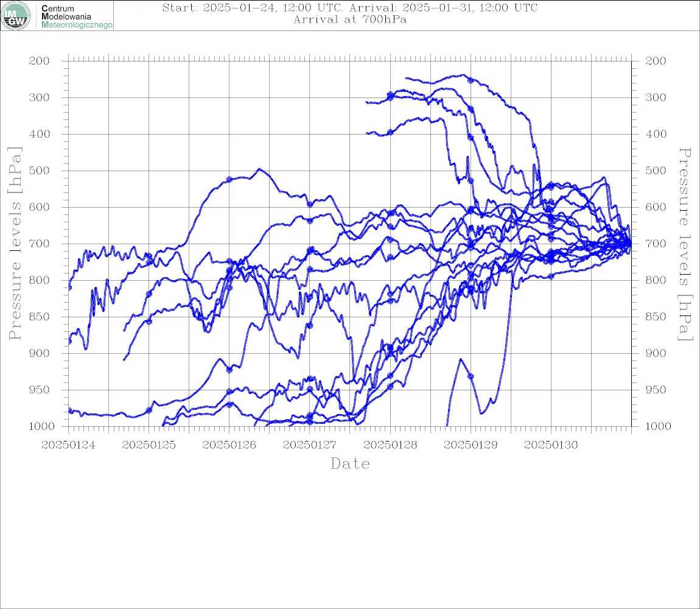Click trajectory marker near 790 hPa on 20250130
This screenshot has width=700, height=609.
point(551,276)
